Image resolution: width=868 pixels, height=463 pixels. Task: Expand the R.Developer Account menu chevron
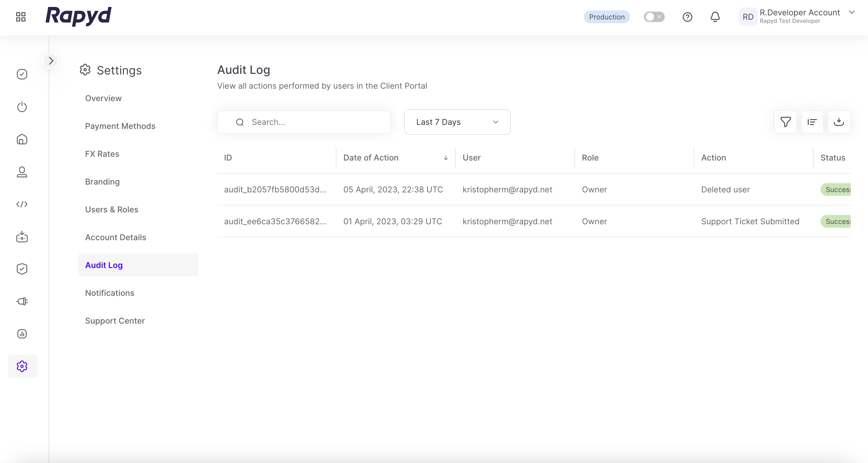[x=851, y=12]
